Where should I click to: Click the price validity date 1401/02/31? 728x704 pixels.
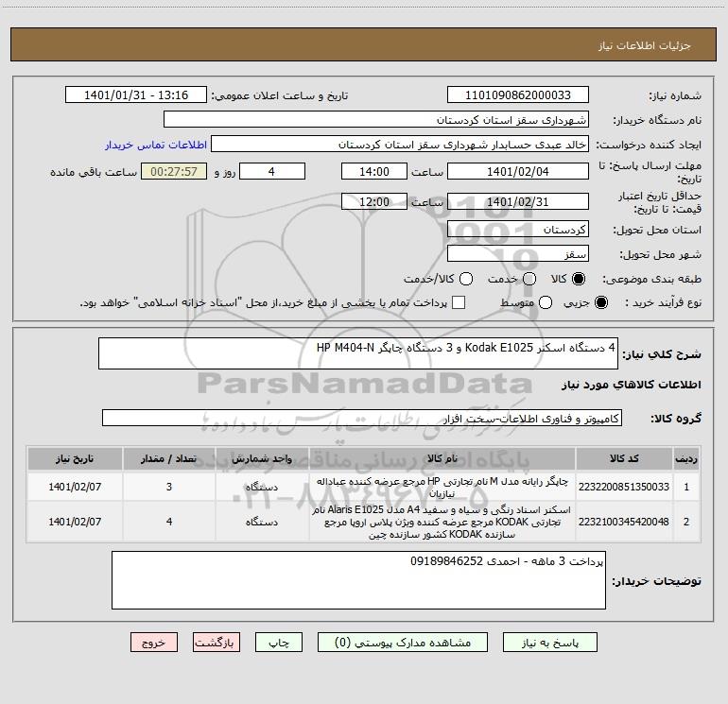tap(518, 201)
